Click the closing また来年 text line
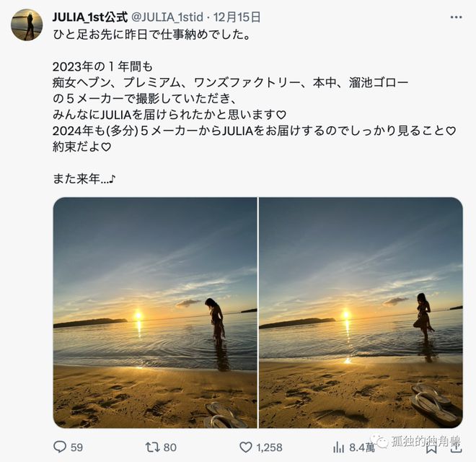 coord(84,179)
